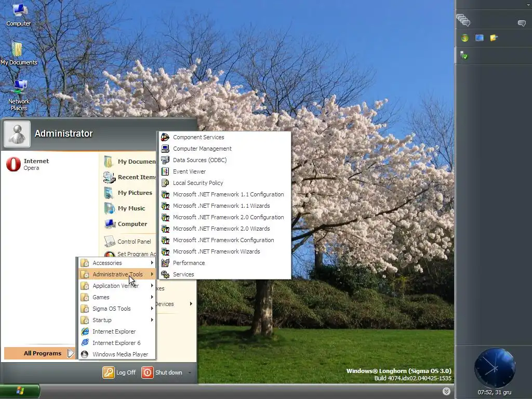The height and width of the screenshot is (399, 532).
Task: Click the Event Viewer icon
Action: pyautogui.click(x=165, y=171)
